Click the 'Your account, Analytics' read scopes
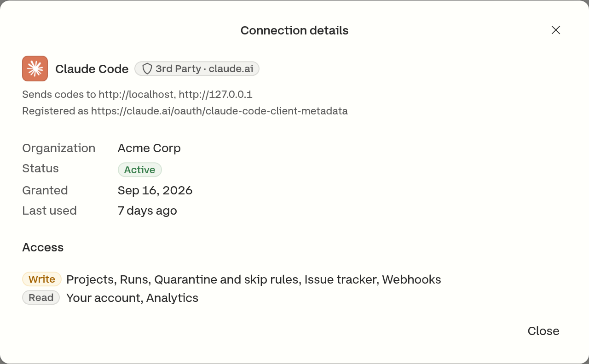This screenshot has height=364, width=589. [132, 298]
